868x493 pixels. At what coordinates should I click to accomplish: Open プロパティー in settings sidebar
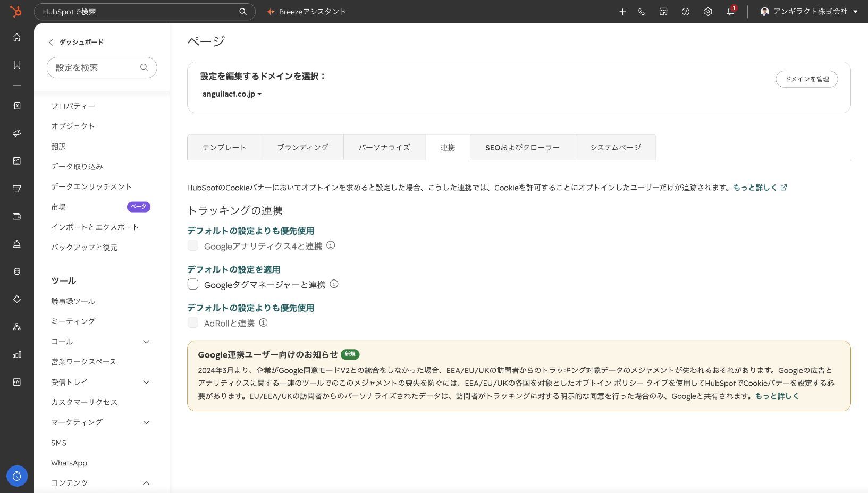point(73,106)
